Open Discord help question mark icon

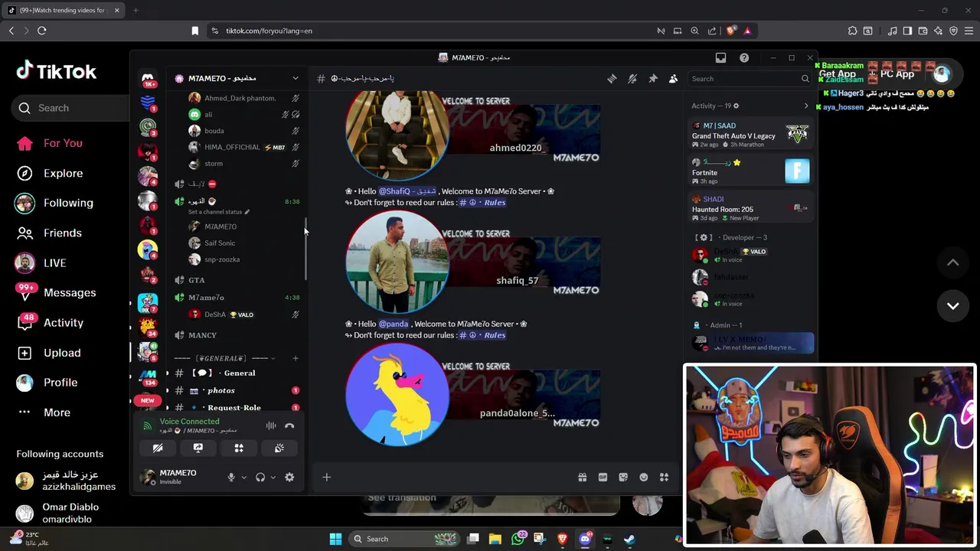(744, 58)
